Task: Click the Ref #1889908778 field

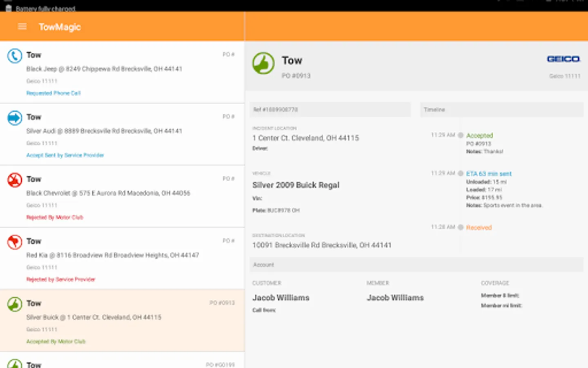Action: [330, 110]
